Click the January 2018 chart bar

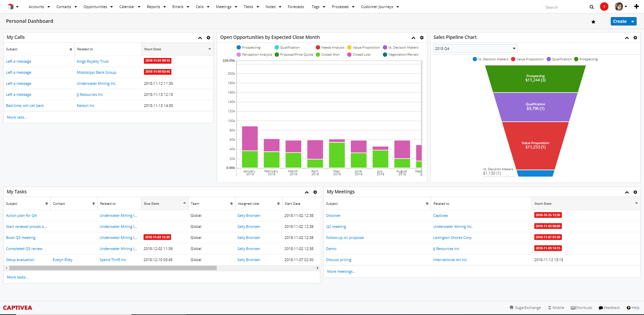pos(250,147)
